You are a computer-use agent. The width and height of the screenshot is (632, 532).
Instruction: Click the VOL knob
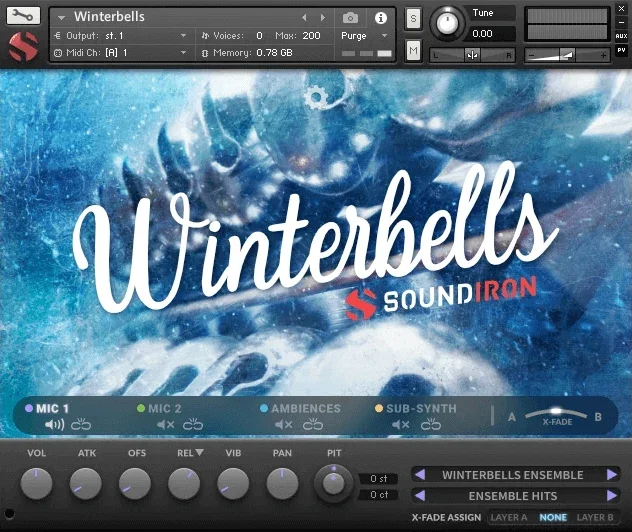(x=36, y=483)
